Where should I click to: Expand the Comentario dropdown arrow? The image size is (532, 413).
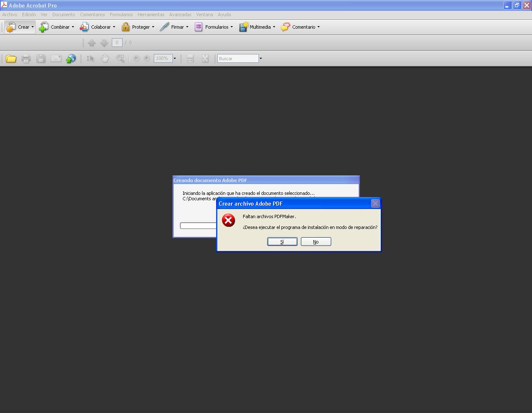point(318,27)
